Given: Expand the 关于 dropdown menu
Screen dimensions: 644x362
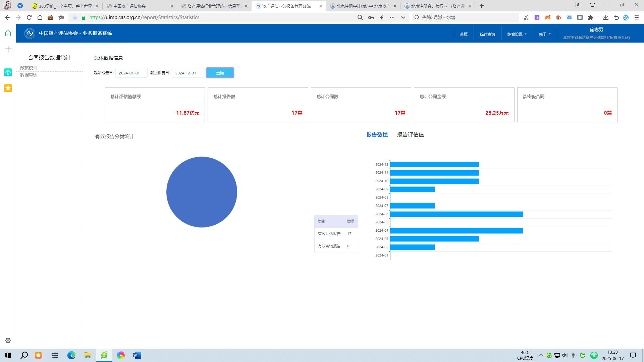Looking at the screenshot, I should pyautogui.click(x=544, y=34).
